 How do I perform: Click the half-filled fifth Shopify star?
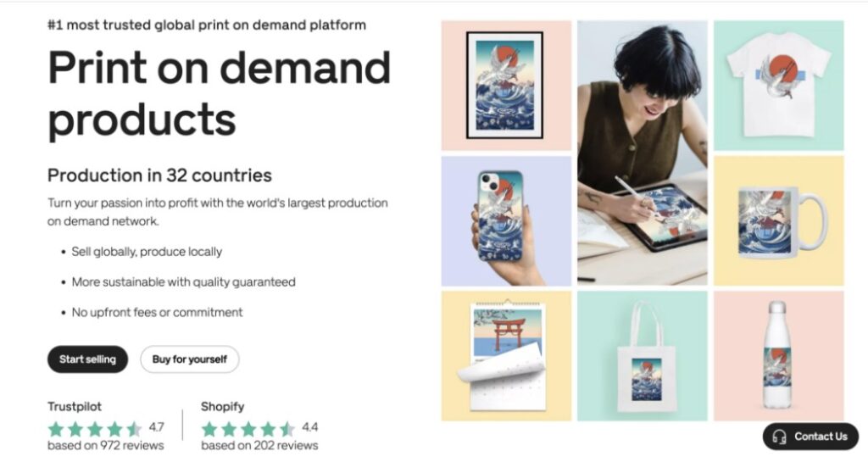click(287, 429)
